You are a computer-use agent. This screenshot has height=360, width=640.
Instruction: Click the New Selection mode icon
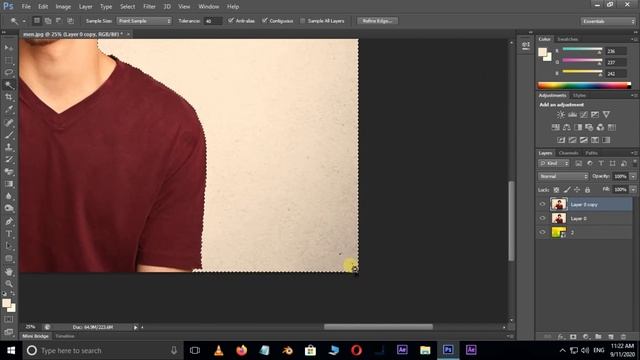(37, 20)
